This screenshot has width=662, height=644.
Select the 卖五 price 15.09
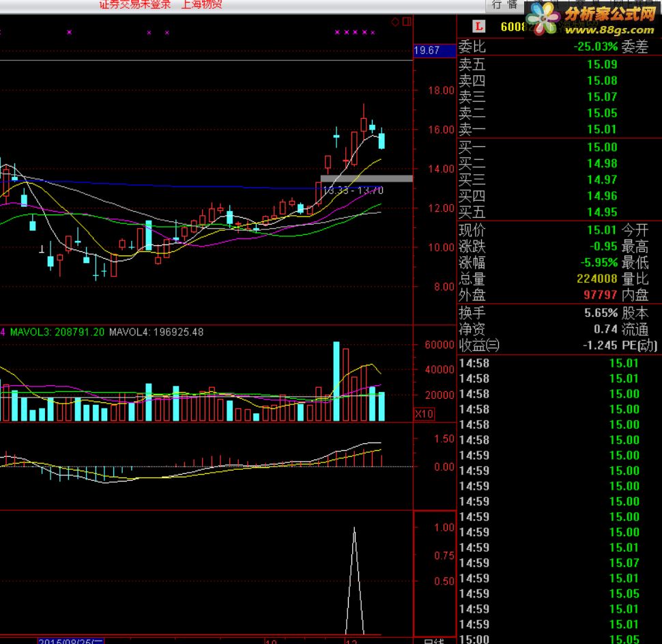click(x=602, y=64)
